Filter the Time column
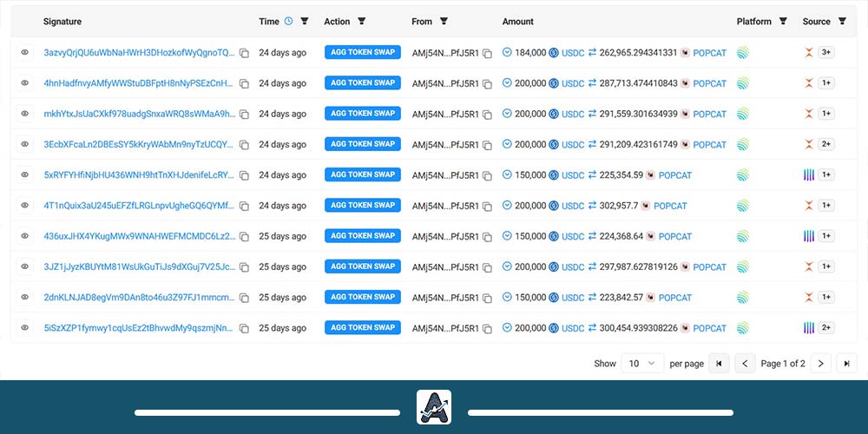This screenshot has height=434, width=868. click(304, 21)
